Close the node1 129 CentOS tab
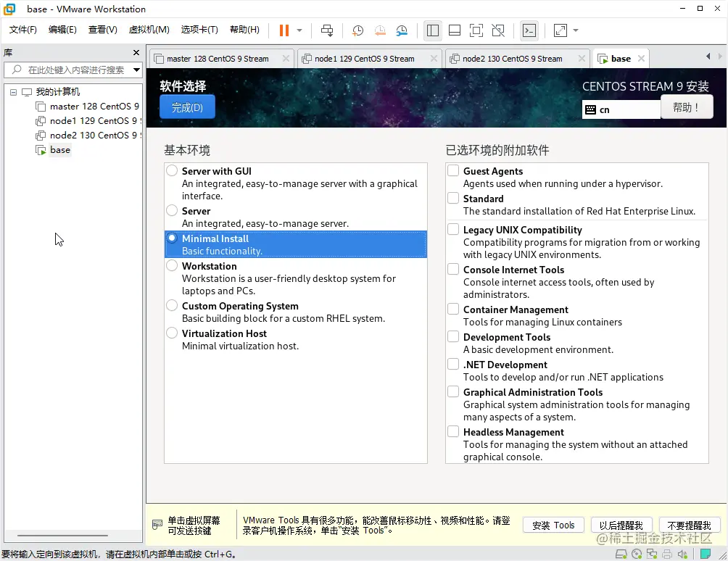The width and height of the screenshot is (728, 561). [x=434, y=59]
